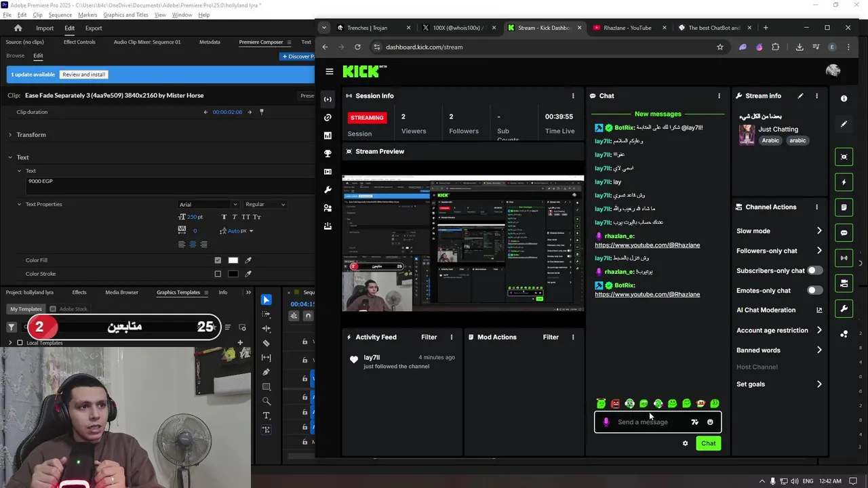The width and height of the screenshot is (868, 488).
Task: Toggle snap magnet in timeline
Action: point(308,316)
